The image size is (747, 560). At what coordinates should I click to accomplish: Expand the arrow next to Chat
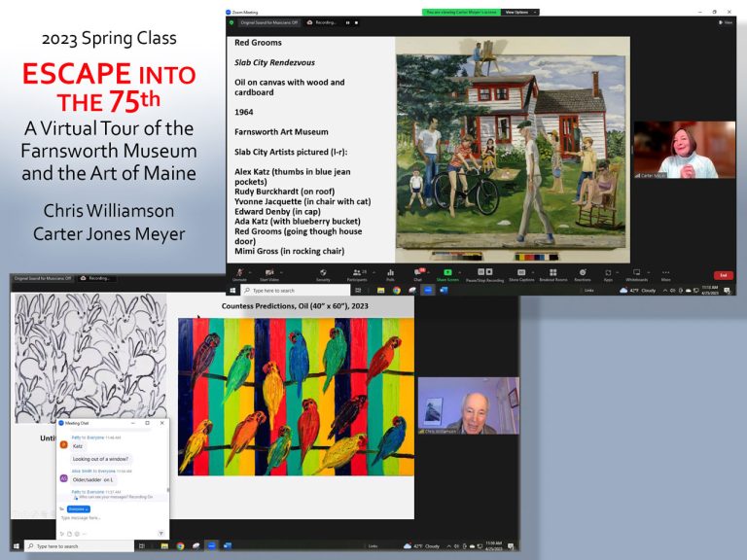[429, 272]
